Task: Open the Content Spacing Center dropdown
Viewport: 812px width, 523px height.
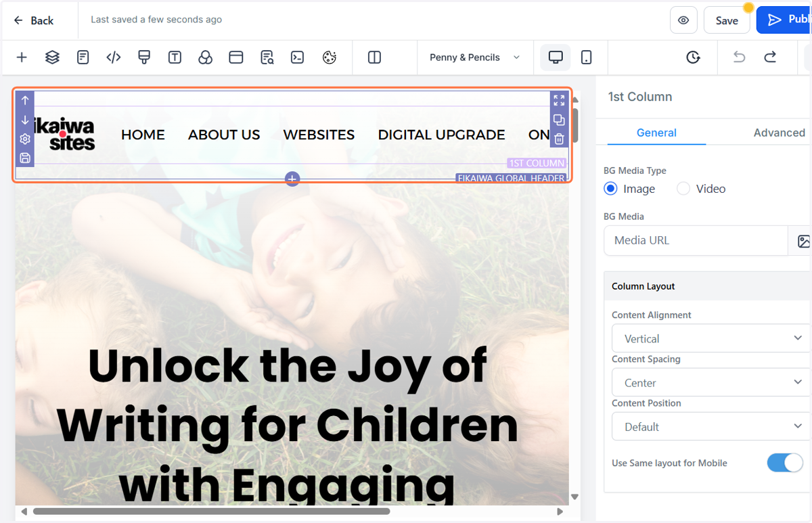Action: tap(711, 382)
